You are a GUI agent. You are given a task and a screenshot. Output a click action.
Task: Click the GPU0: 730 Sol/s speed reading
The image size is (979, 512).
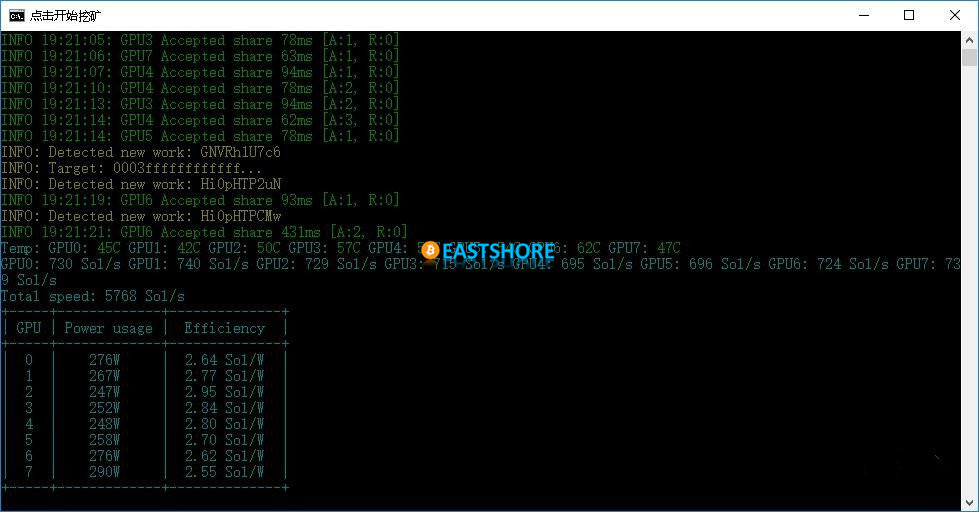[x=61, y=264]
